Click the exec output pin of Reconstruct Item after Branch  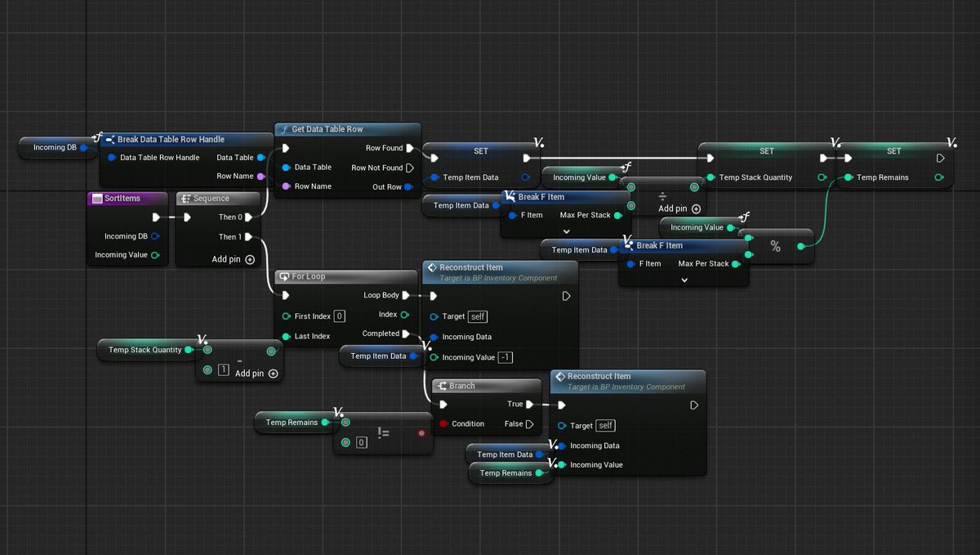pyautogui.click(x=694, y=405)
